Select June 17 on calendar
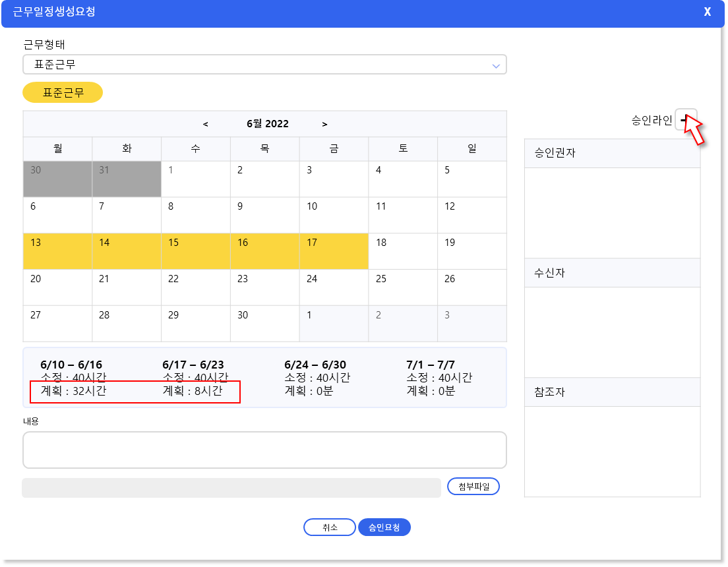 coord(334,251)
